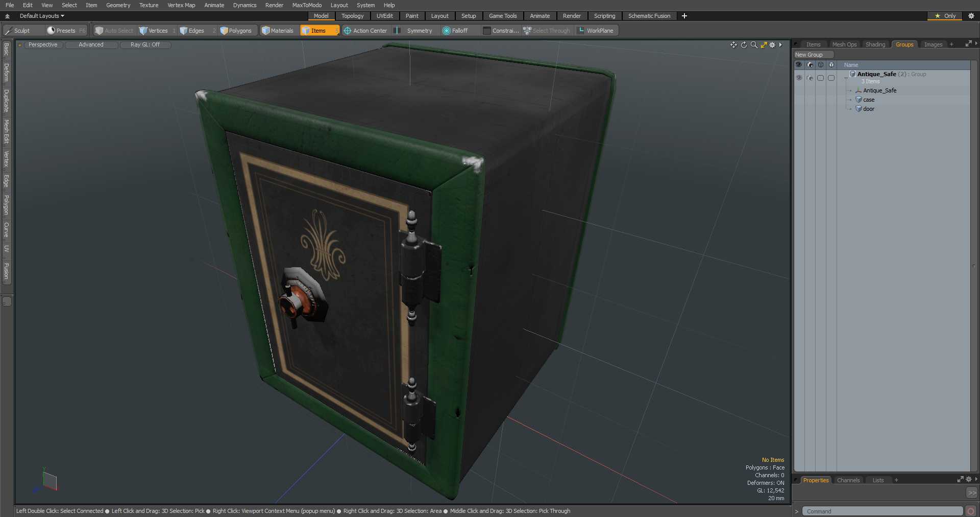Expand viewport side arrow menu
Image resolution: width=980 pixels, height=517 pixels.
[780, 45]
